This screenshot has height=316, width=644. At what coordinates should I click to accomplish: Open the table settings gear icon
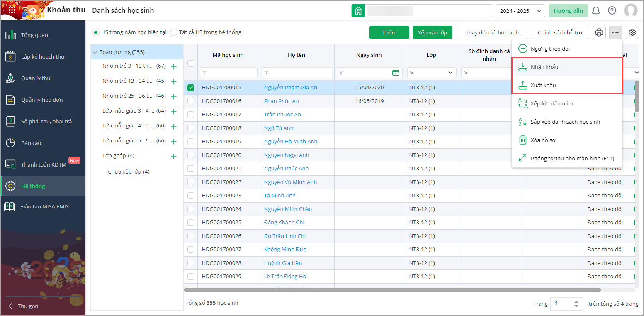tap(632, 32)
